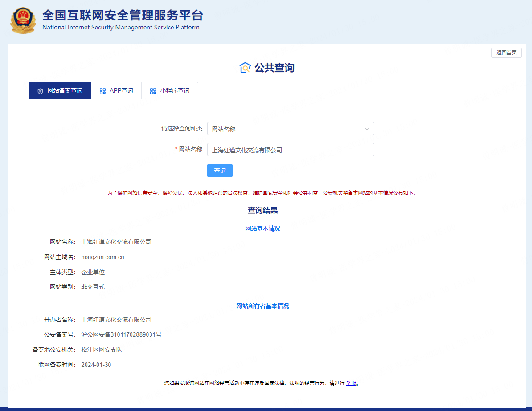Click the 备案地公安机关 field label
532x411 pixels.
coord(54,350)
